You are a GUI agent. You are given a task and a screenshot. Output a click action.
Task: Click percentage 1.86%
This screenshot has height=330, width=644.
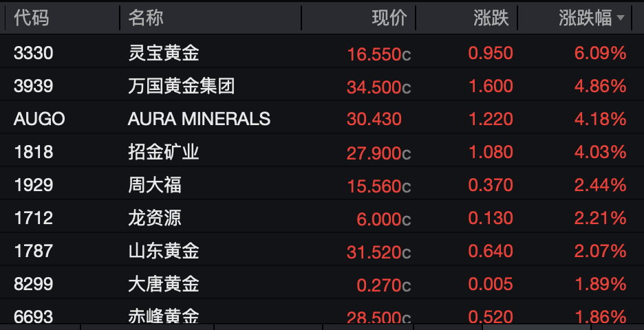point(601,317)
